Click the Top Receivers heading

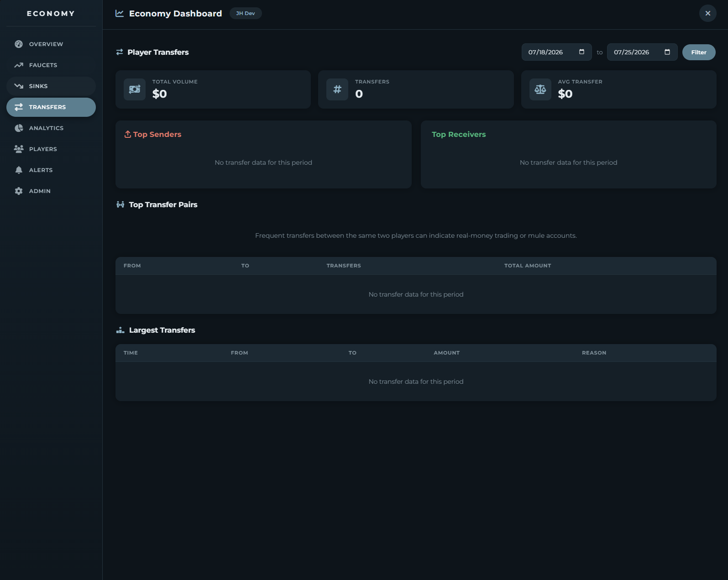(459, 134)
